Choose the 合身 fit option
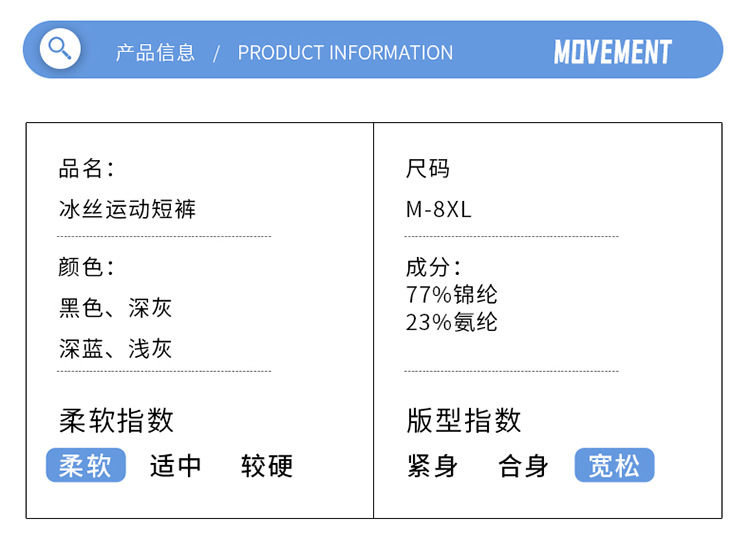The width and height of the screenshot is (750, 545). (524, 466)
